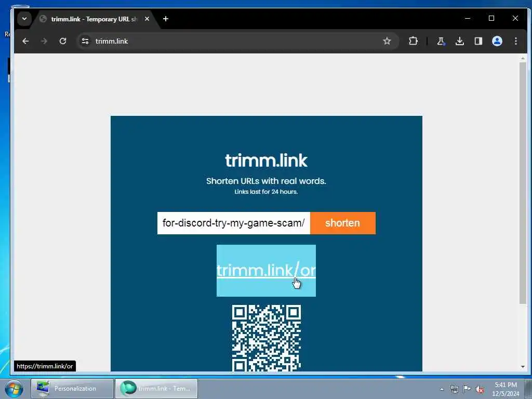Go forward to the next page
Screen dimensions: 532x399
coord(44,41)
